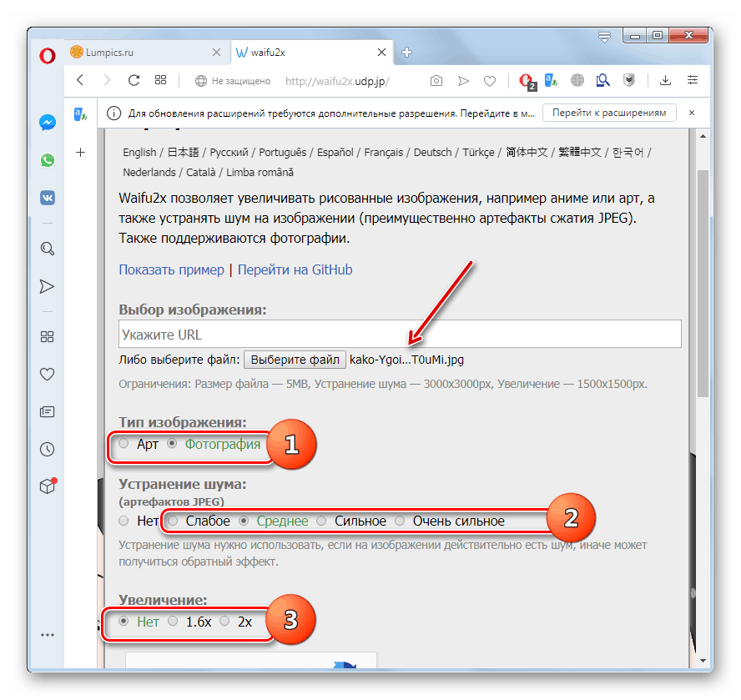This screenshot has height=700, width=741.
Task: Open the Opera main menu logo
Action: (x=48, y=56)
